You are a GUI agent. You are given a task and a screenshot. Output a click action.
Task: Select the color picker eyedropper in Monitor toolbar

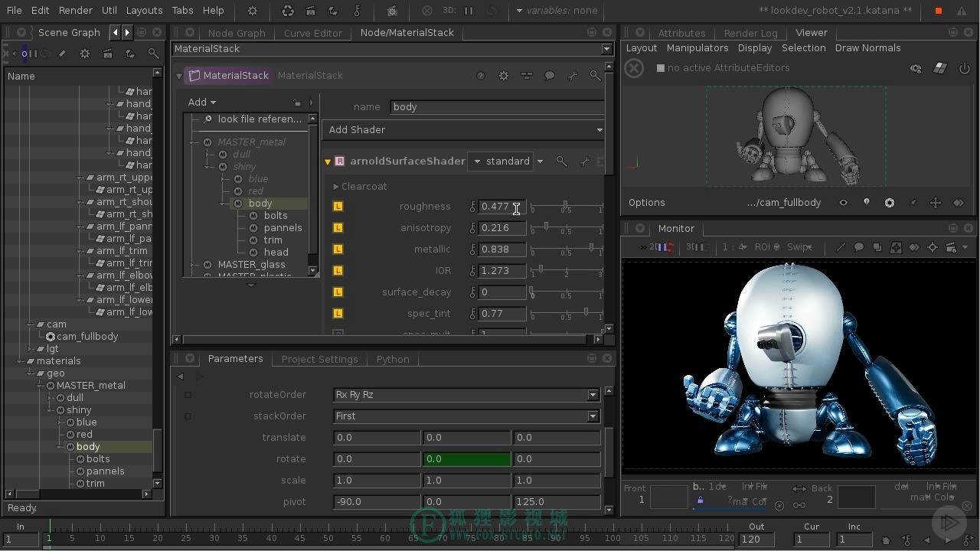pyautogui.click(x=841, y=247)
